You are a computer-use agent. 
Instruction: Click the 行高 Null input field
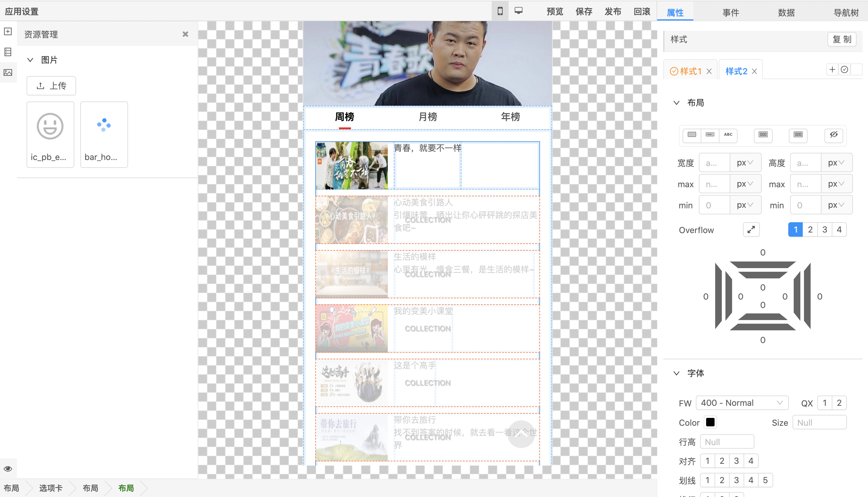pyautogui.click(x=727, y=441)
